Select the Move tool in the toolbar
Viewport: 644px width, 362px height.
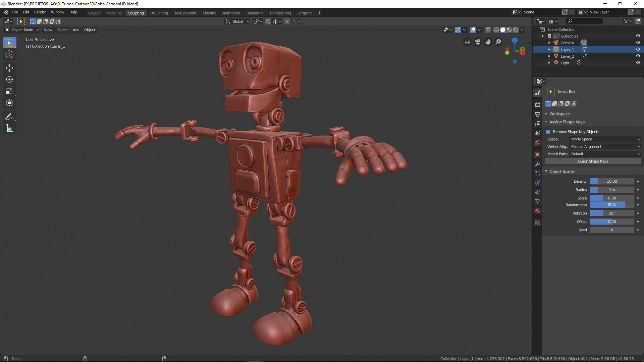(x=9, y=68)
